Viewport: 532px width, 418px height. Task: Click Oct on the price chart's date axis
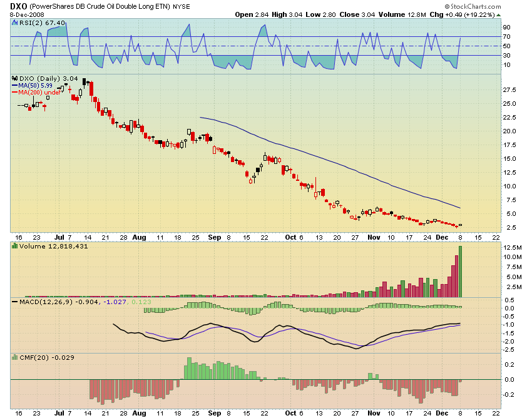pyautogui.click(x=290, y=238)
